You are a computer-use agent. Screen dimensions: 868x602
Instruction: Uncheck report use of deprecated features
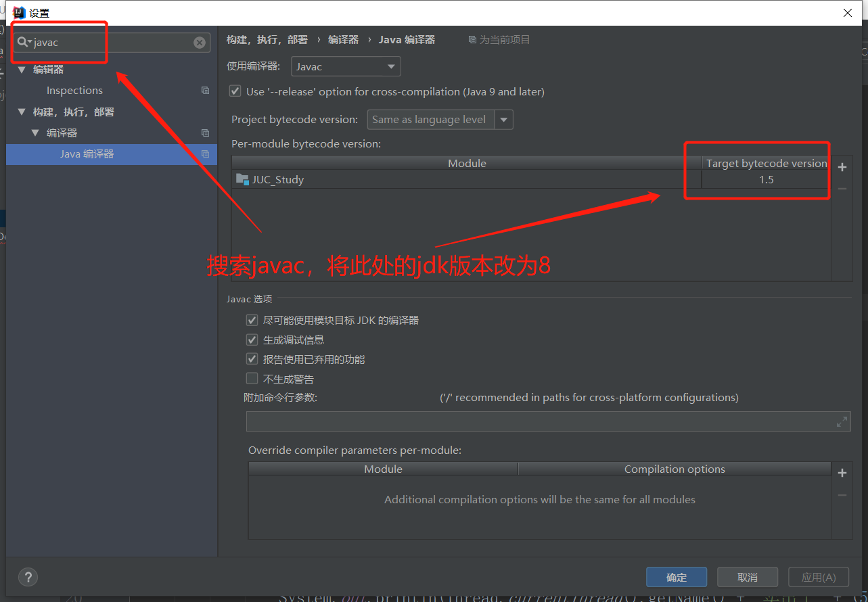tap(252, 360)
